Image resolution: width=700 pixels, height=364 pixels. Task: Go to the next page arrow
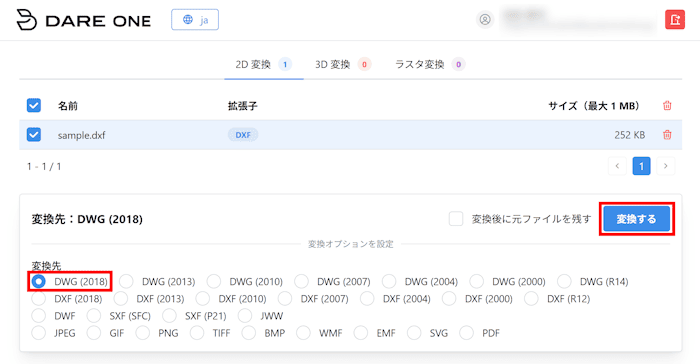pos(666,166)
